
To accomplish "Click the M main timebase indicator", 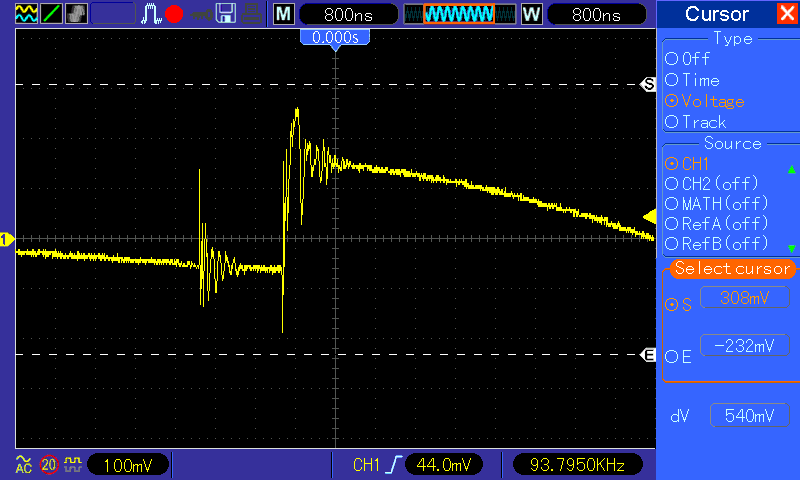I will tap(284, 14).
